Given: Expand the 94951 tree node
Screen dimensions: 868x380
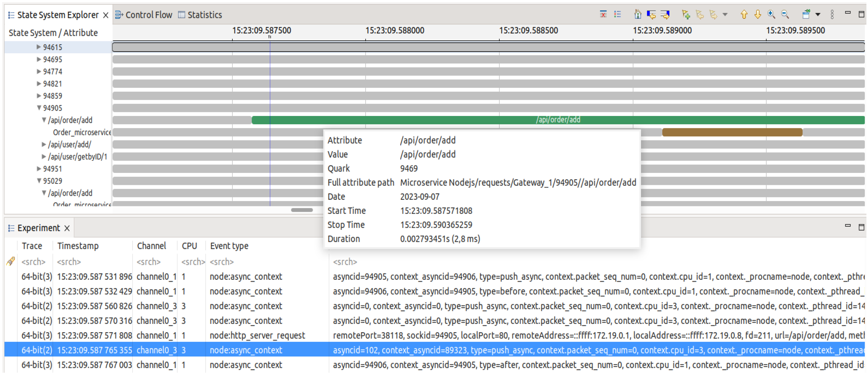Looking at the screenshot, I should (39, 168).
